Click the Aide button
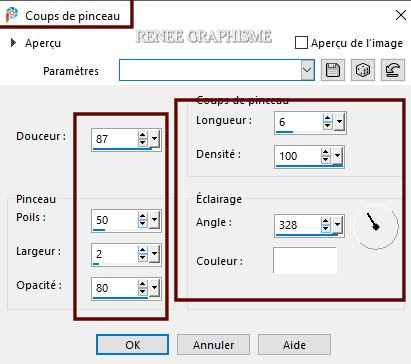 [x=294, y=345]
